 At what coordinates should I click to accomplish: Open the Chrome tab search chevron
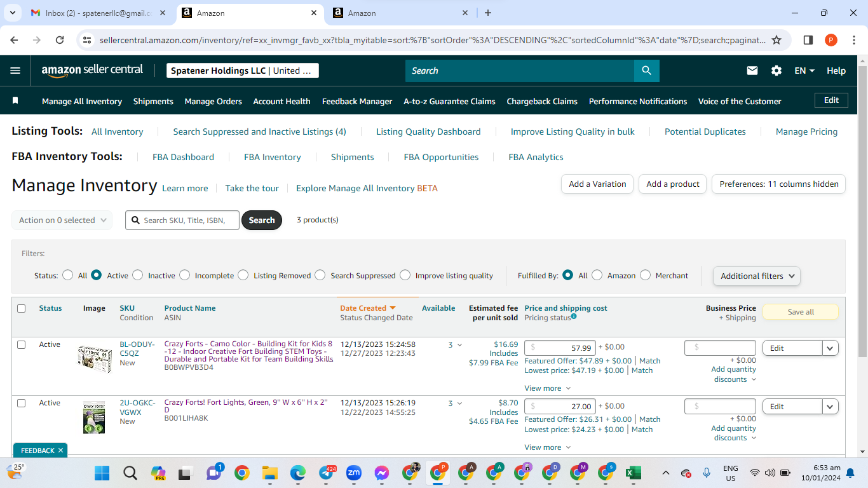(13, 13)
